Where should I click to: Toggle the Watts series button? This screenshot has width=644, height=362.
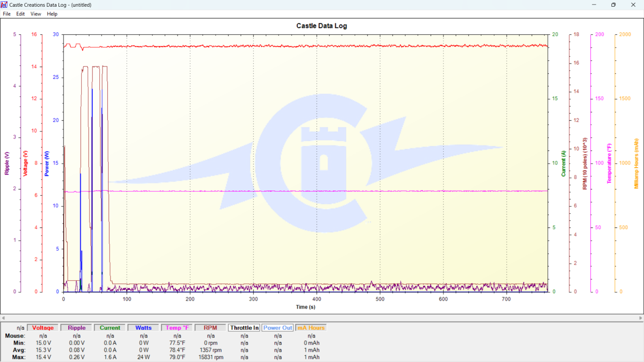pyautogui.click(x=144, y=328)
